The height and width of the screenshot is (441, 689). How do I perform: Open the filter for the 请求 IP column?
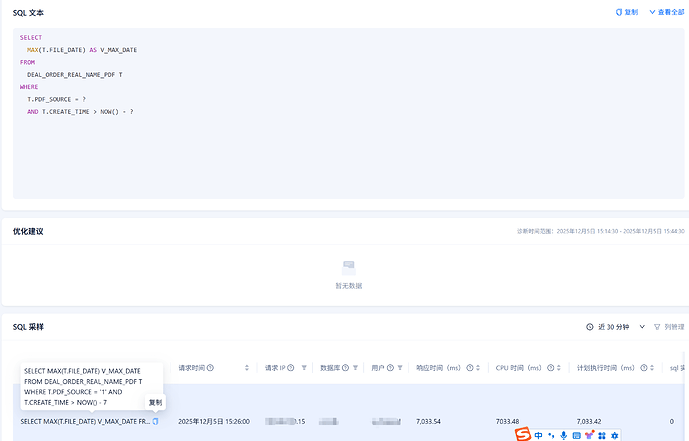[304, 368]
